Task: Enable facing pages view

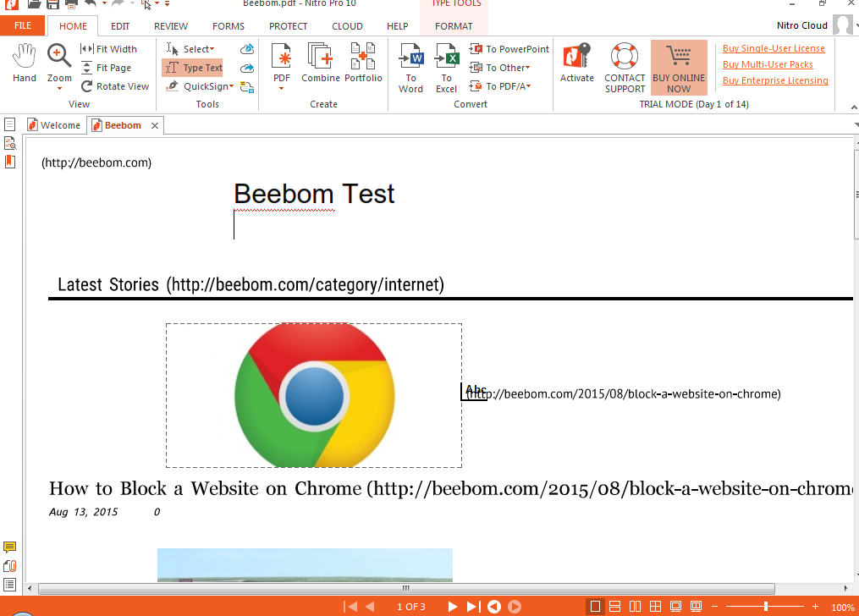Action: (x=635, y=607)
